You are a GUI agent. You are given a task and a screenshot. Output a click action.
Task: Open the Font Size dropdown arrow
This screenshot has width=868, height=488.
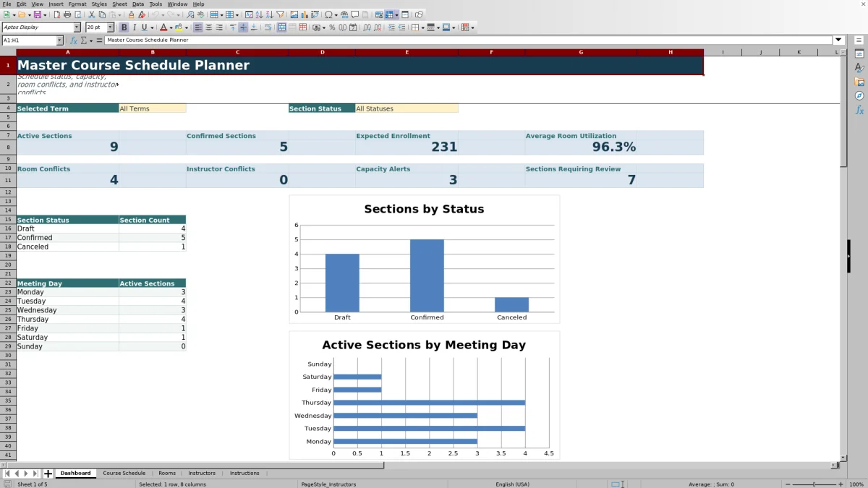(x=110, y=27)
